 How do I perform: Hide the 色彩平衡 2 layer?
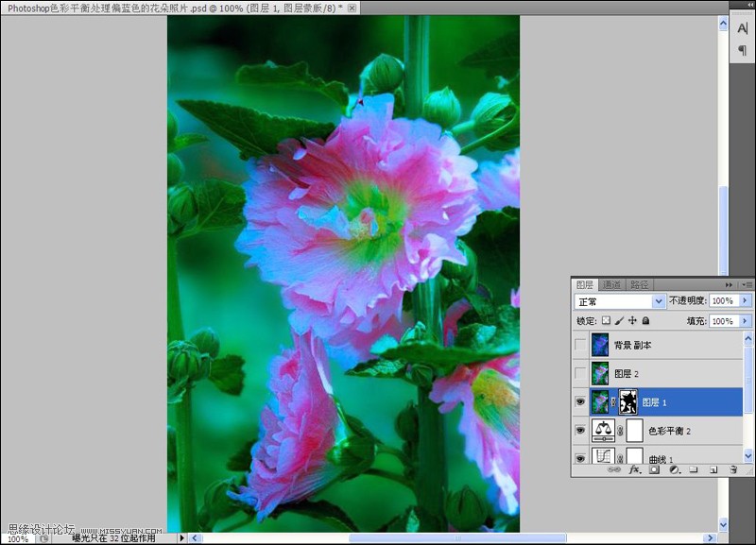(x=579, y=429)
